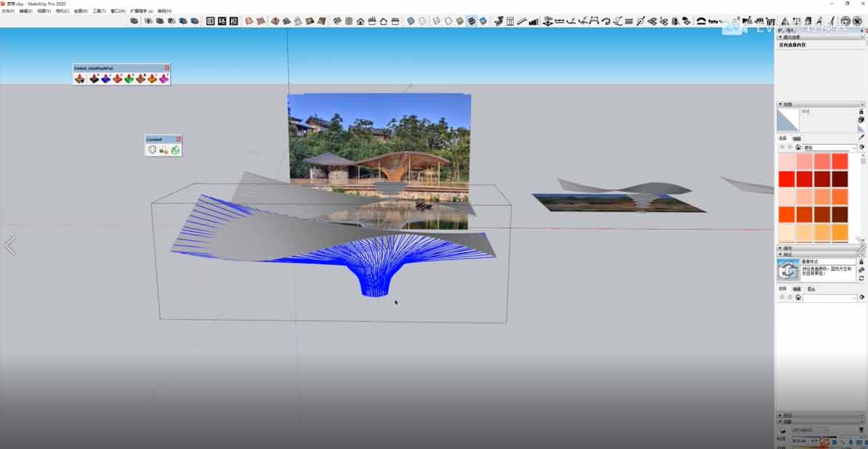Toggle the shaded with textures style icon

tap(471, 21)
